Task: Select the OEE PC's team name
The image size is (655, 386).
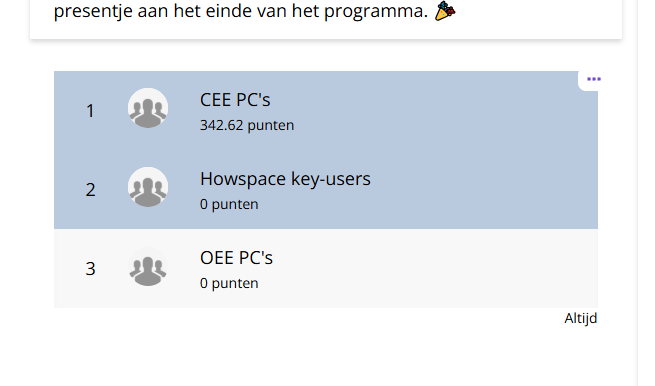Action: (236, 258)
